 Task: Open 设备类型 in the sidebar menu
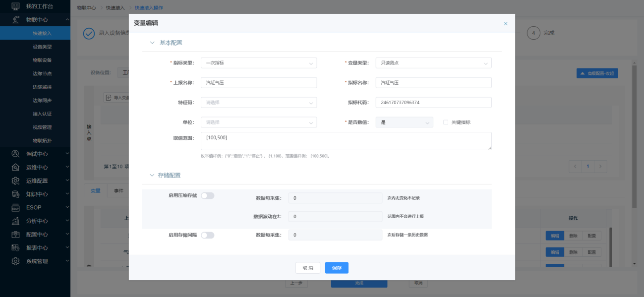coord(42,47)
